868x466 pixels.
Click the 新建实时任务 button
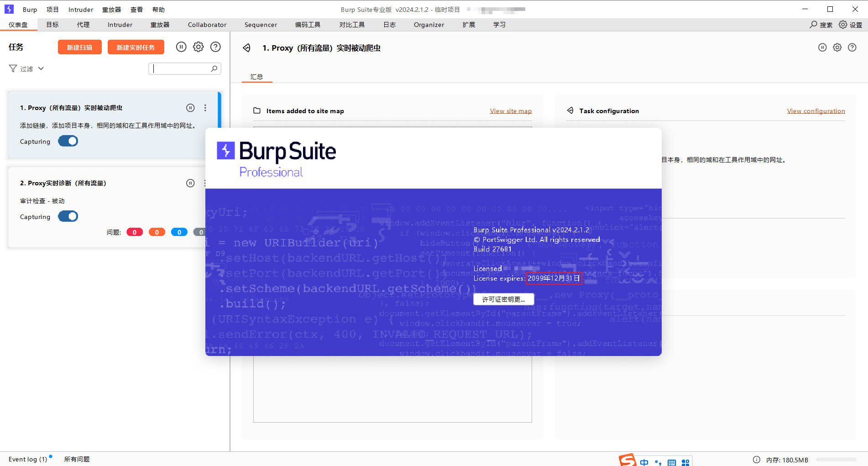[x=136, y=47]
